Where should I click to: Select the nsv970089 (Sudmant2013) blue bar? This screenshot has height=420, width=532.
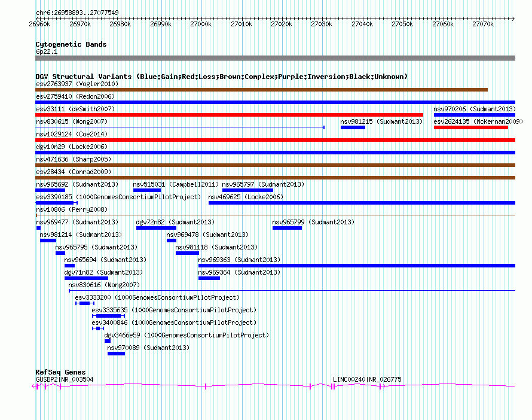tap(116, 354)
